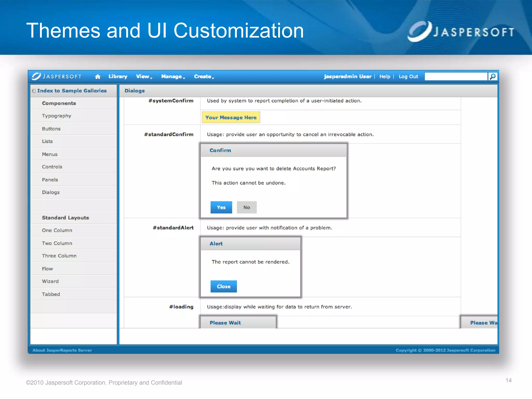Open the Create dropdown menu
This screenshot has width=532, height=399.
tap(204, 76)
